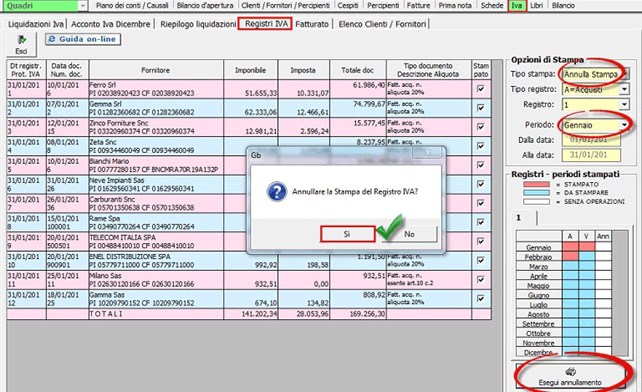Open the Fatturato sub-tab
The image size is (642, 392).
click(x=312, y=24)
